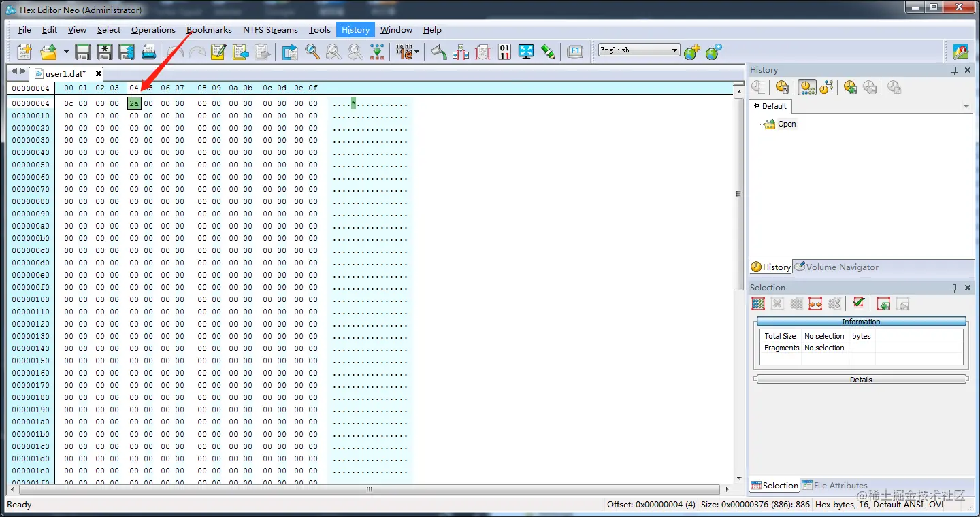Click the History clear clock-with-trash icon
The width and height of the screenshot is (980, 517).
coord(783,87)
